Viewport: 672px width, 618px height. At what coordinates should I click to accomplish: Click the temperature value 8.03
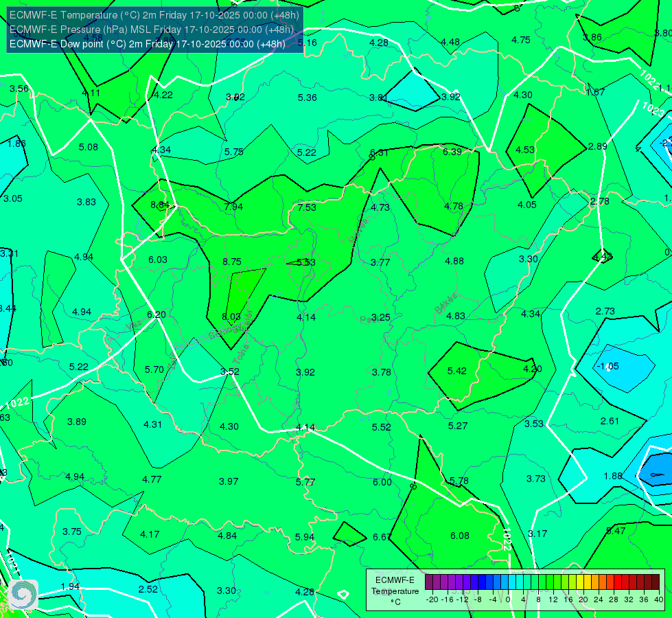pyautogui.click(x=231, y=317)
